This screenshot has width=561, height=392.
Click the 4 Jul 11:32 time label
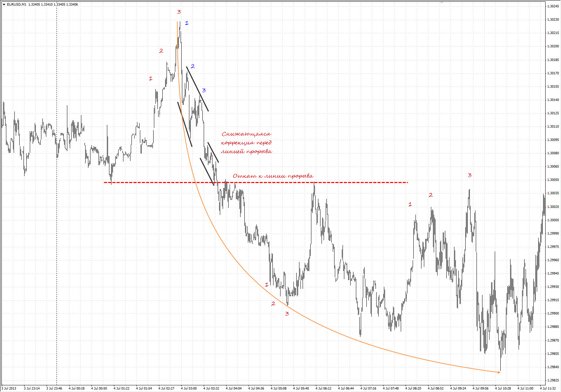coord(548,388)
